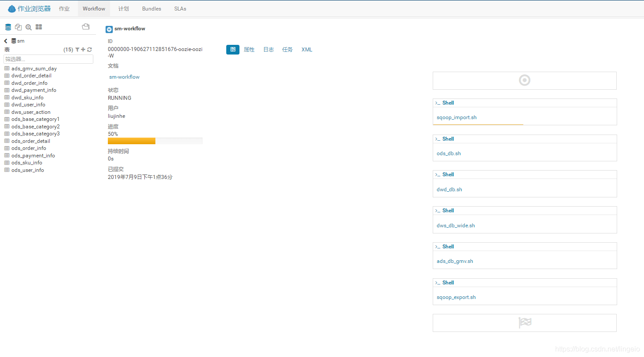Open the documents icon in left panel
Screen dimensions: 644x357
pyautogui.click(x=18, y=27)
